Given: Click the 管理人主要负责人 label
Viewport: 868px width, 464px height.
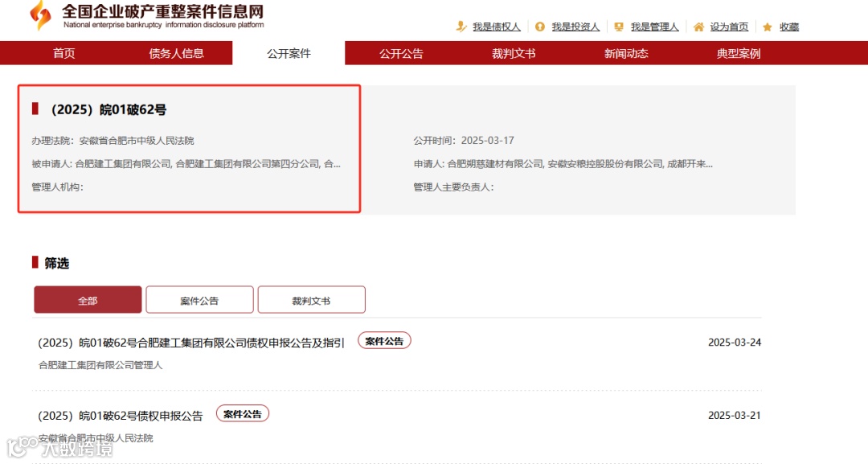Looking at the screenshot, I should 453,187.
